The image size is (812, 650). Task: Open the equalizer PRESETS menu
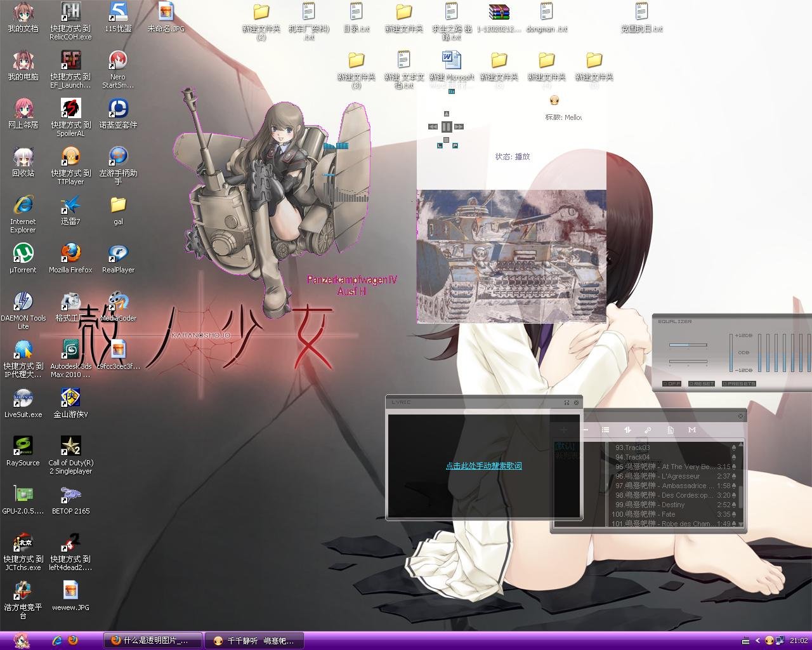pyautogui.click(x=740, y=384)
